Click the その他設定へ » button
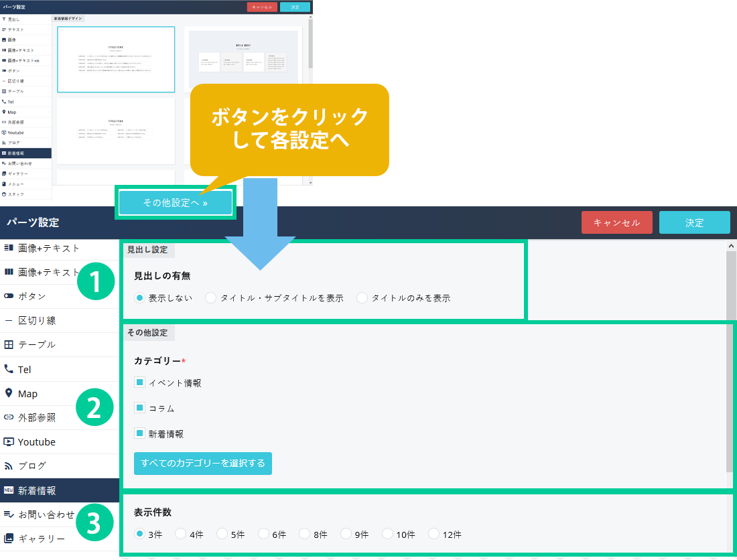Screen dimensions: 737x560 point(175,202)
